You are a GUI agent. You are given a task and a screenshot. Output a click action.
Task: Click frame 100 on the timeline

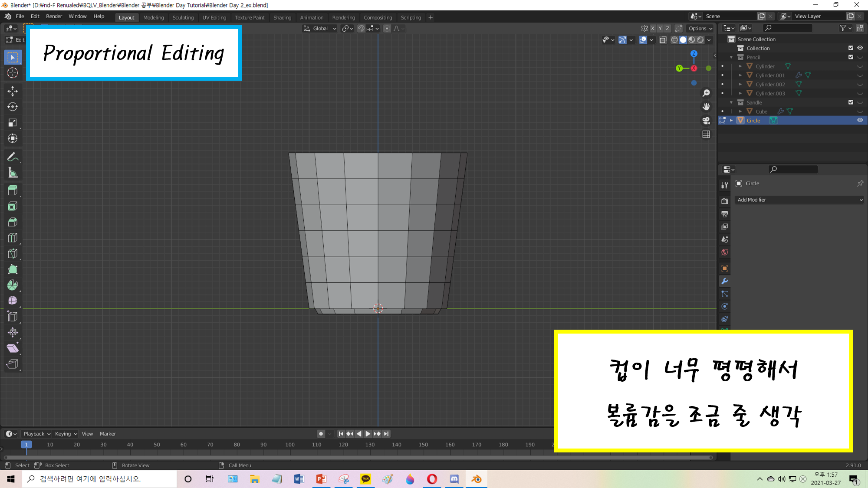(290, 445)
